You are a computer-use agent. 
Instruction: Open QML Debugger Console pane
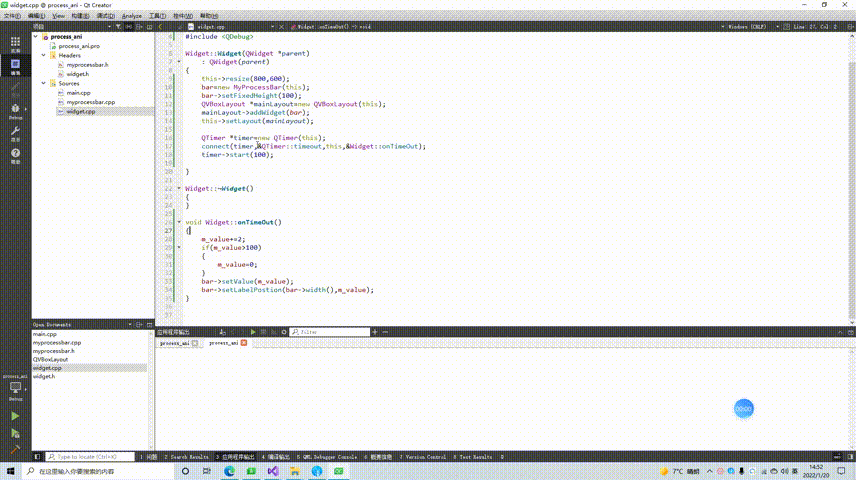pyautogui.click(x=327, y=457)
